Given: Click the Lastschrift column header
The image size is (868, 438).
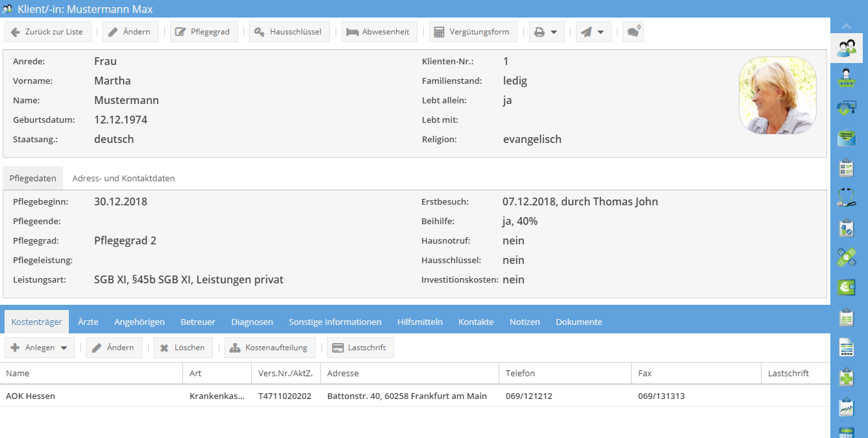Looking at the screenshot, I should pyautogui.click(x=795, y=374).
